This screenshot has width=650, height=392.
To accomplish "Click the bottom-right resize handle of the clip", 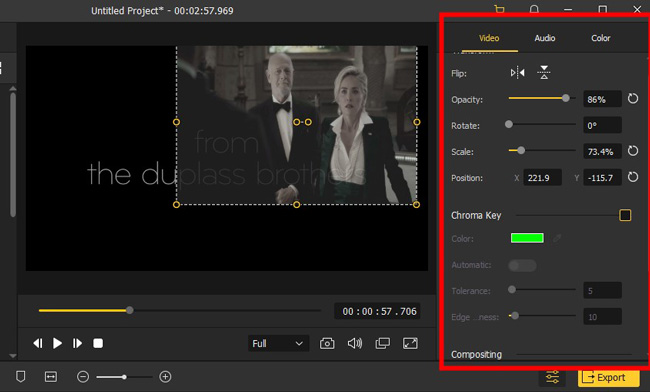I will point(417,205).
